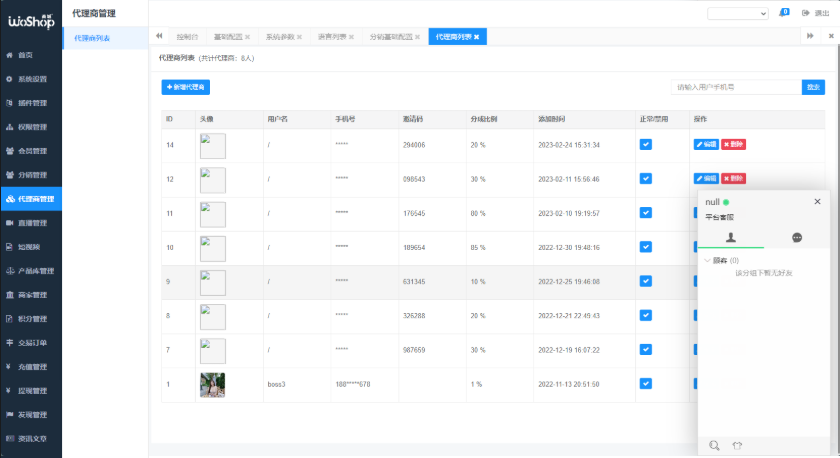Click the blue 搜索 button
This screenshot has height=458, width=840.
pos(813,87)
